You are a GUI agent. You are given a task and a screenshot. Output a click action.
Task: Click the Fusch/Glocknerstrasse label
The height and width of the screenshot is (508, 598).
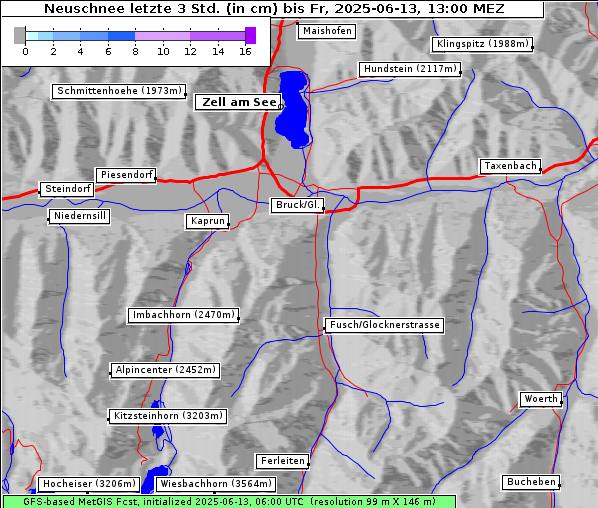click(384, 325)
